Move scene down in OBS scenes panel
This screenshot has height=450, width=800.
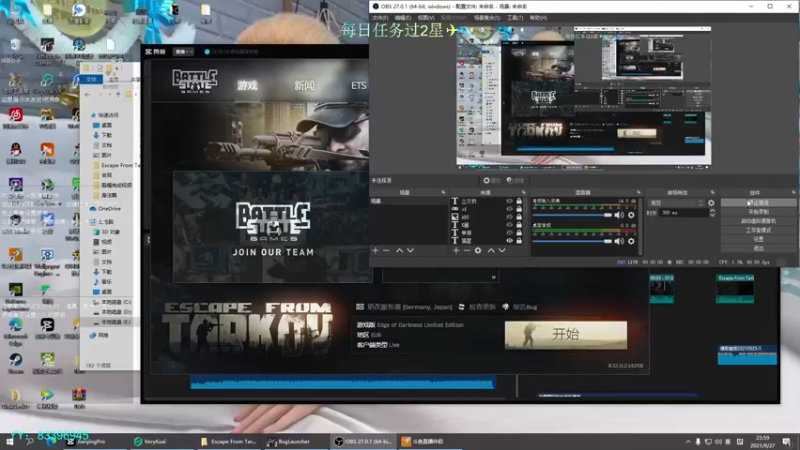[x=410, y=251]
